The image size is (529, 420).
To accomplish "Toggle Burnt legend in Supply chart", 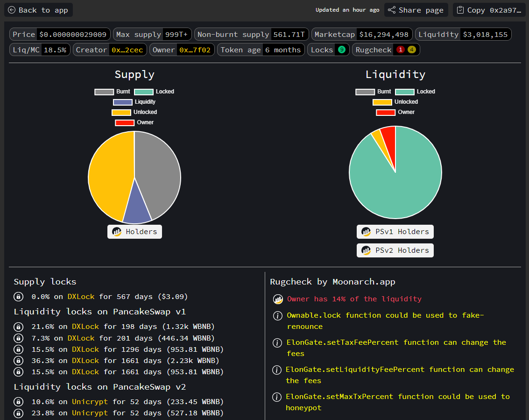I will point(113,92).
